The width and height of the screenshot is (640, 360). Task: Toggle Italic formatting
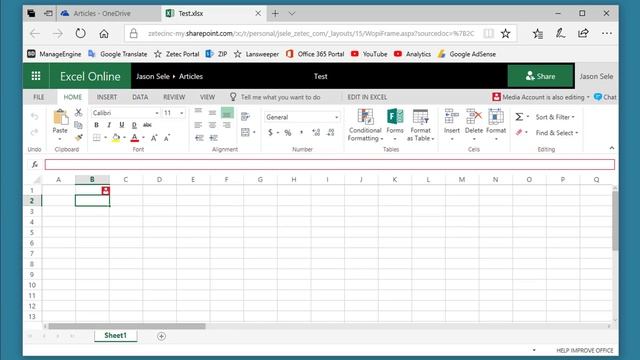(x=109, y=125)
